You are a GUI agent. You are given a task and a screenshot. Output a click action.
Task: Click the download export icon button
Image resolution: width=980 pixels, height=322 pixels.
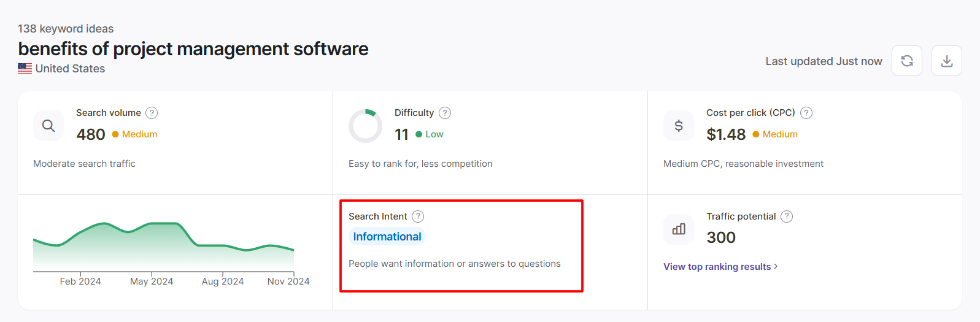(946, 61)
